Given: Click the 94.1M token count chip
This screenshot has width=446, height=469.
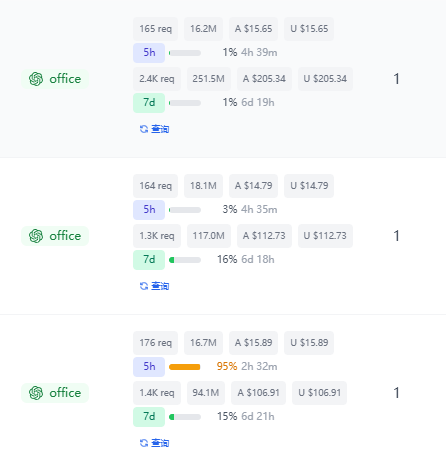Looking at the screenshot, I should [x=206, y=393].
